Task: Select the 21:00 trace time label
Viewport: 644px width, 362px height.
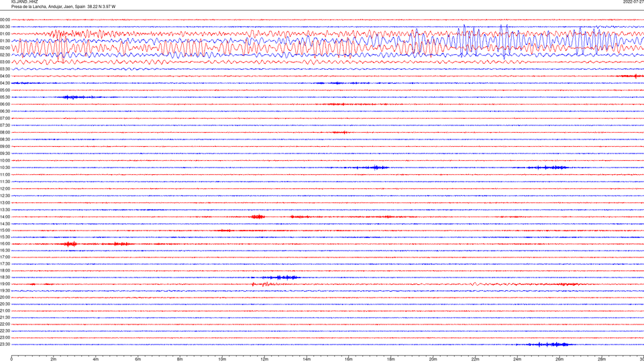Action: [5, 310]
